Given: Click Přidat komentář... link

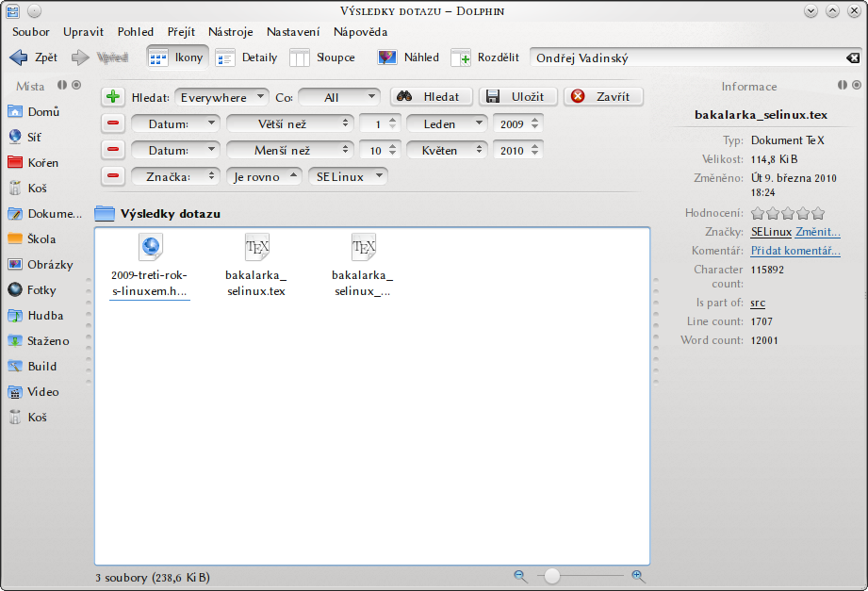Looking at the screenshot, I should [x=795, y=251].
